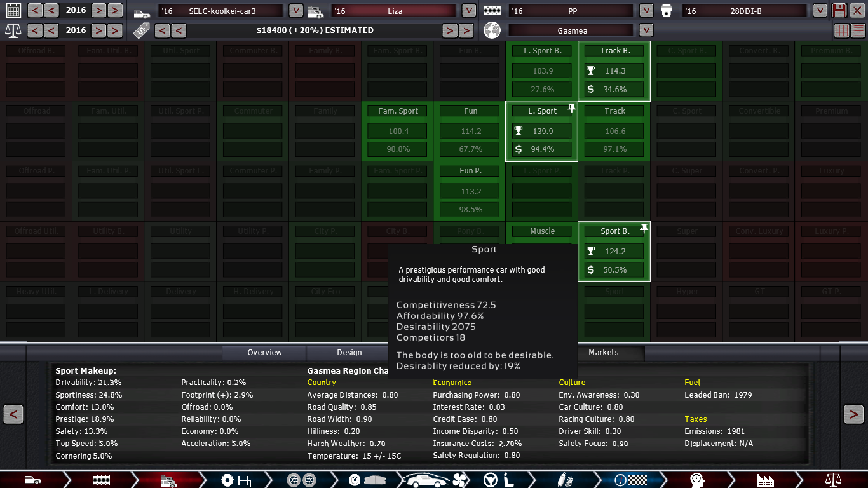Open the Markets tab
Image resolution: width=868 pixels, height=488 pixels.
(603, 353)
